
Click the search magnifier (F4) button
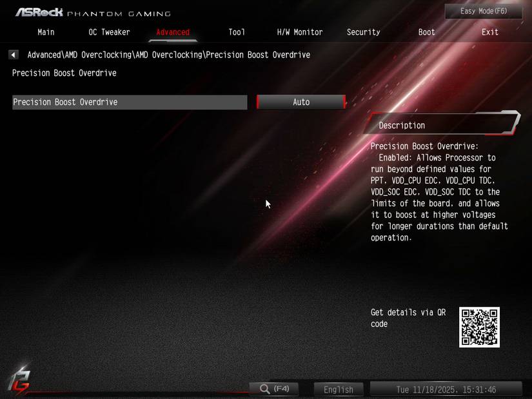click(274, 389)
